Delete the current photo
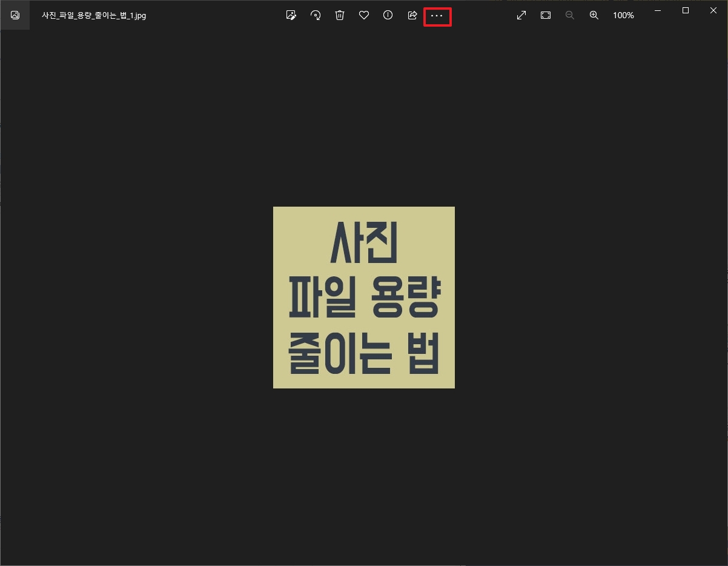This screenshot has height=566, width=728. pyautogui.click(x=340, y=15)
